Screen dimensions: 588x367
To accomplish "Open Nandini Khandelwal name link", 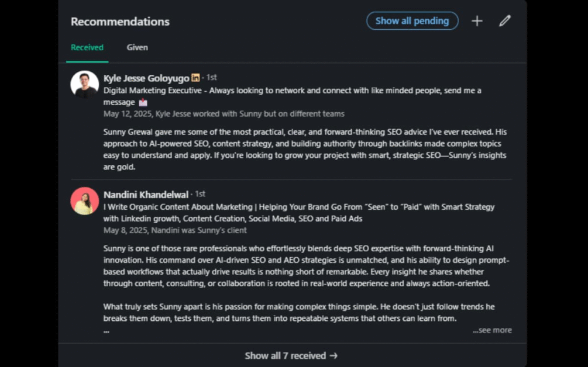I will (146, 195).
